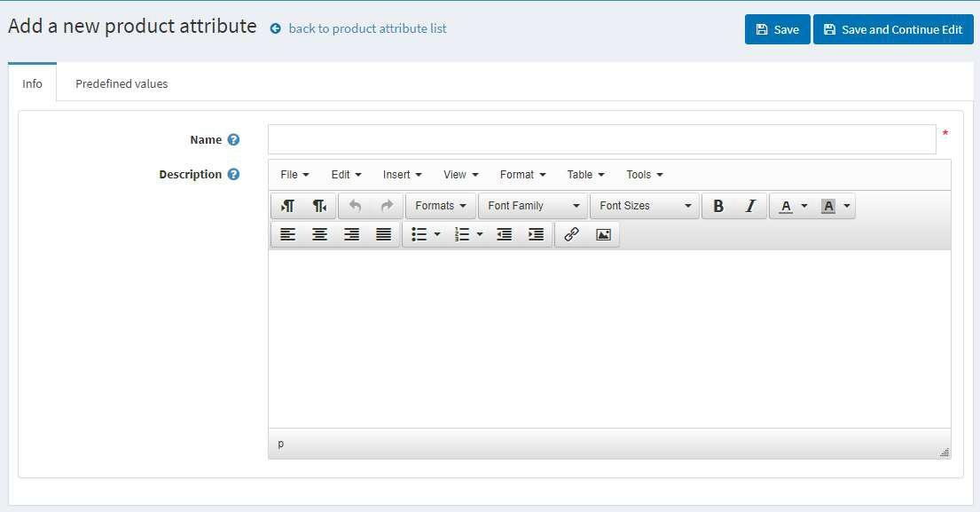Insert or edit an image

(603, 234)
